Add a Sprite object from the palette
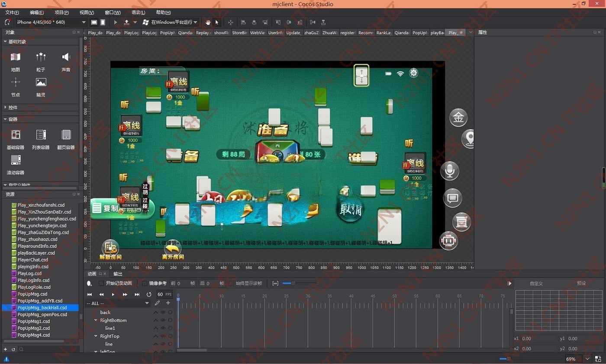The image size is (606, 364). 41,87
